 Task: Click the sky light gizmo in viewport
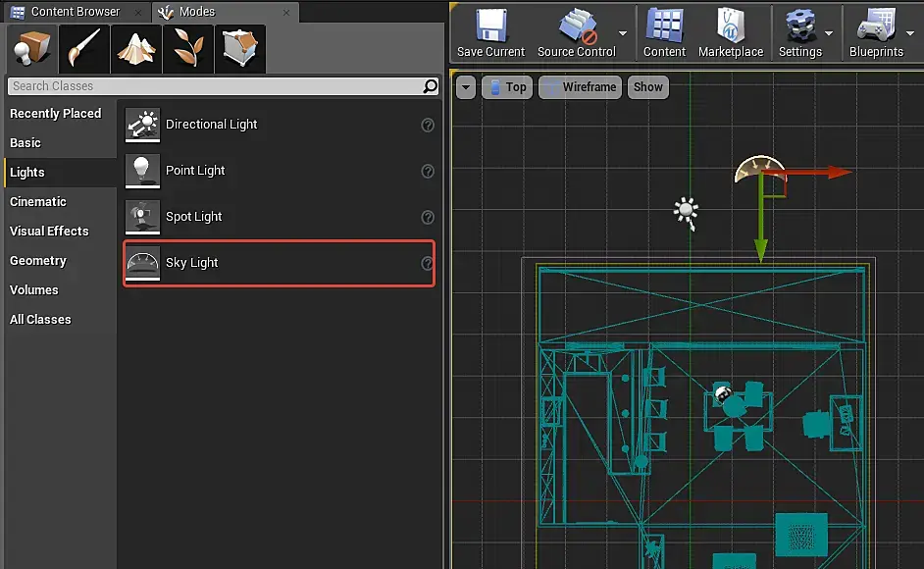coord(759,170)
